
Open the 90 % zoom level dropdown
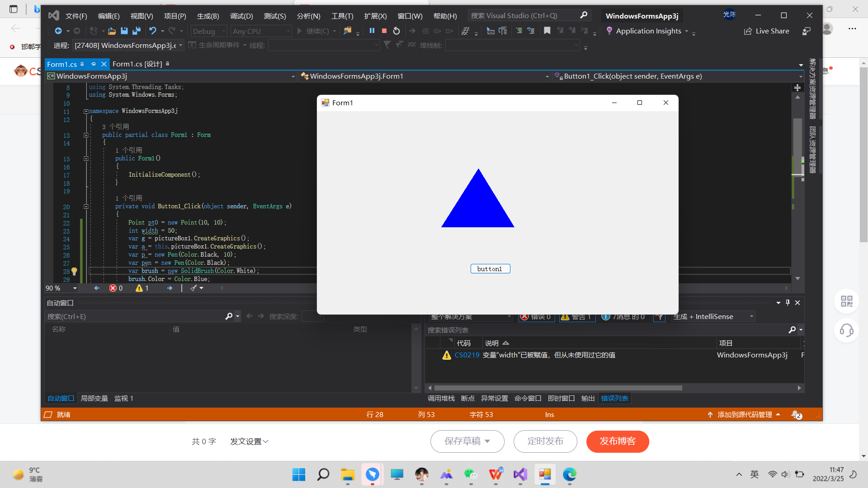75,288
